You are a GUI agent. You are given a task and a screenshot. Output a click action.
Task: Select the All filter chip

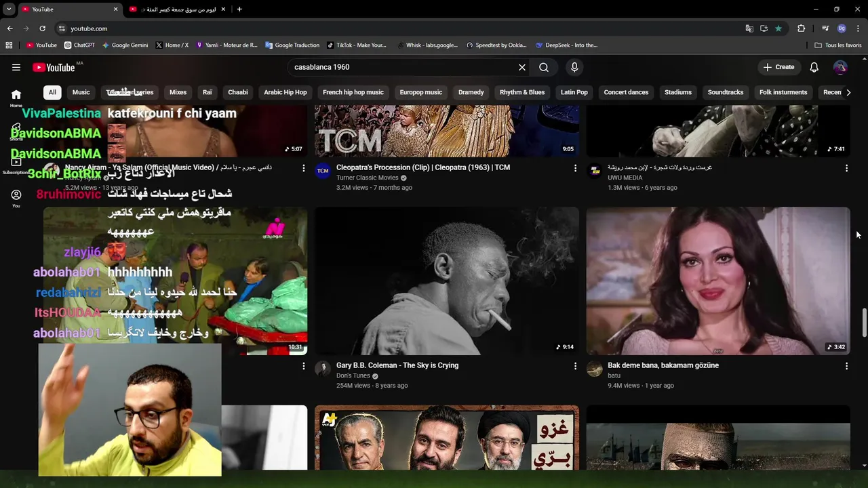52,92
